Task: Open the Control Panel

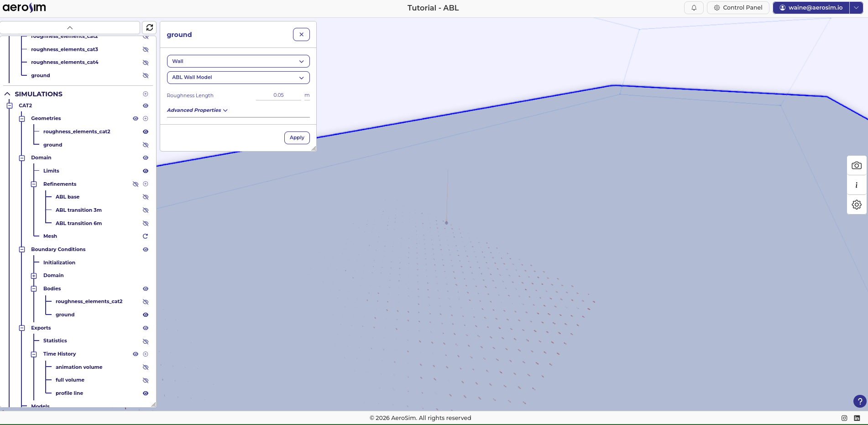Action: pyautogui.click(x=737, y=8)
